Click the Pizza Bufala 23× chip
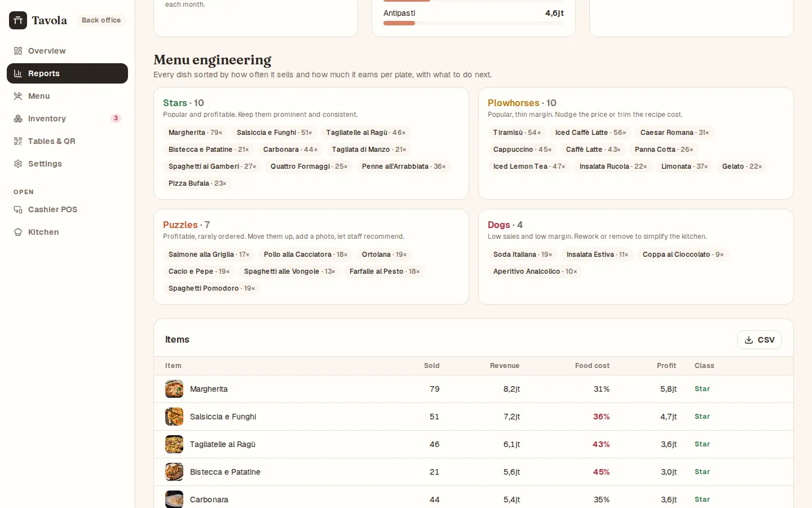Image resolution: width=812 pixels, height=508 pixels. click(x=197, y=183)
